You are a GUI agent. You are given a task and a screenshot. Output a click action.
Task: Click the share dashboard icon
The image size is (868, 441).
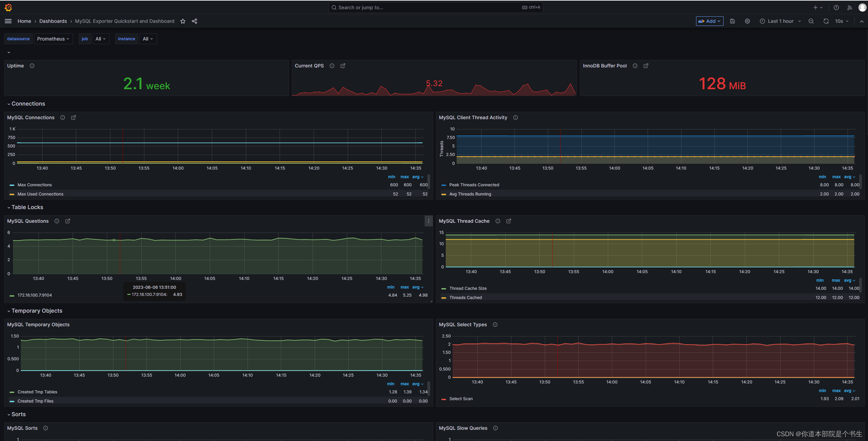194,21
